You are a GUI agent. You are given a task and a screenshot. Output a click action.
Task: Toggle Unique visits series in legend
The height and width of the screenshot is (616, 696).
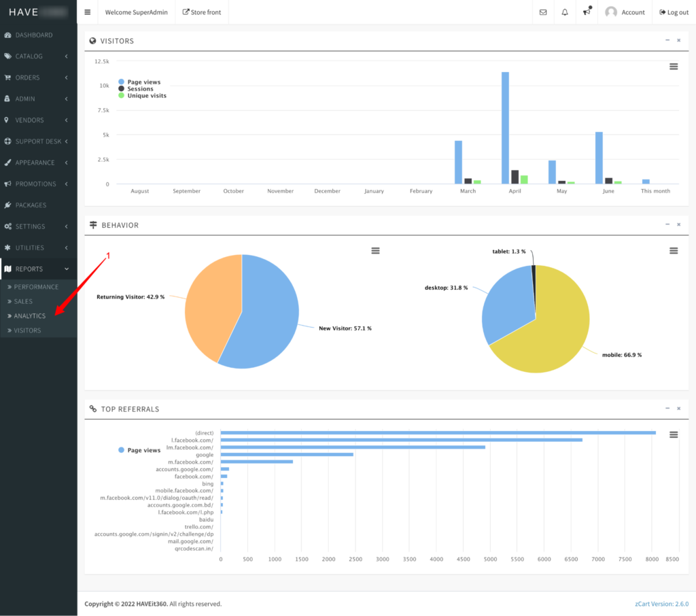pyautogui.click(x=146, y=96)
